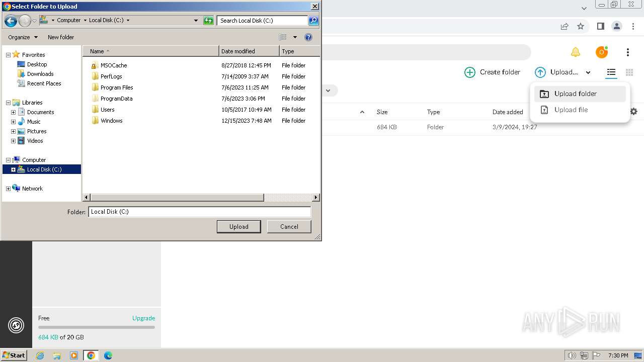The image size is (644, 362).
Task: Click the Upgrade link
Action: [143, 318]
